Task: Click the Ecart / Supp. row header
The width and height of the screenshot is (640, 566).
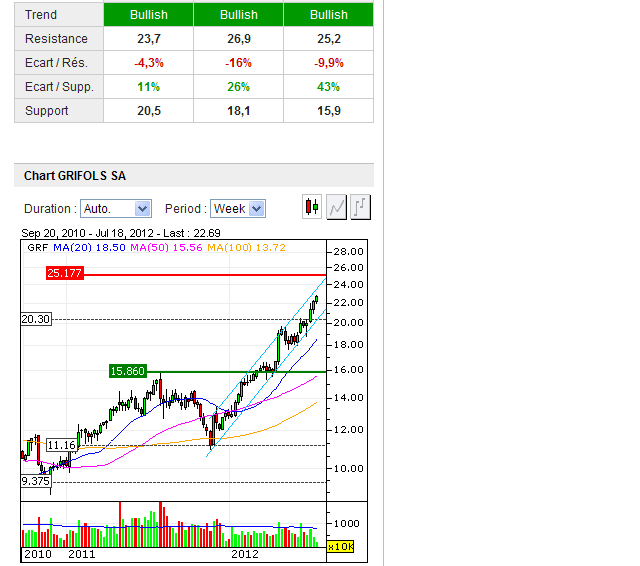Action: 59,87
